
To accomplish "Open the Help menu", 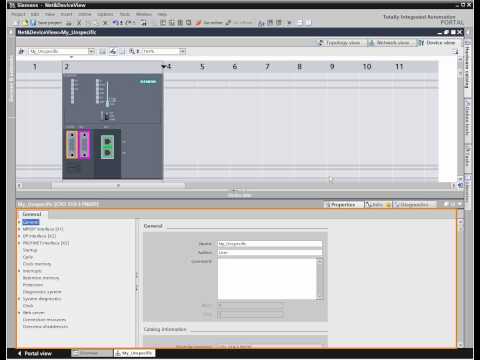I will point(162,14).
